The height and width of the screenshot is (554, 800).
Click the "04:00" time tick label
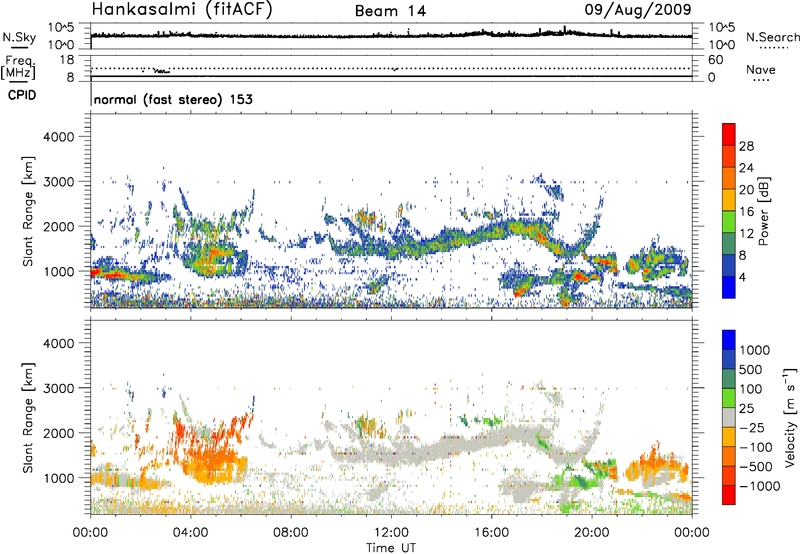pos(190,533)
